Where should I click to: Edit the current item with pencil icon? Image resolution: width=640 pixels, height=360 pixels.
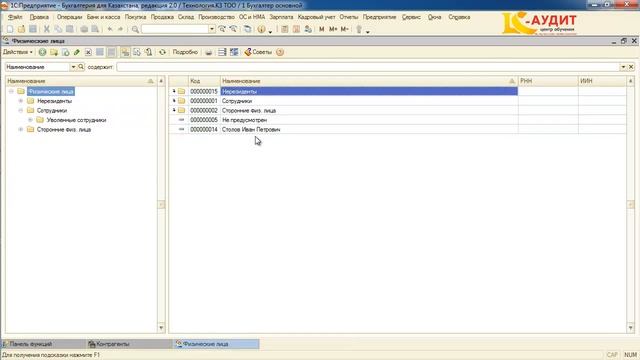77,52
